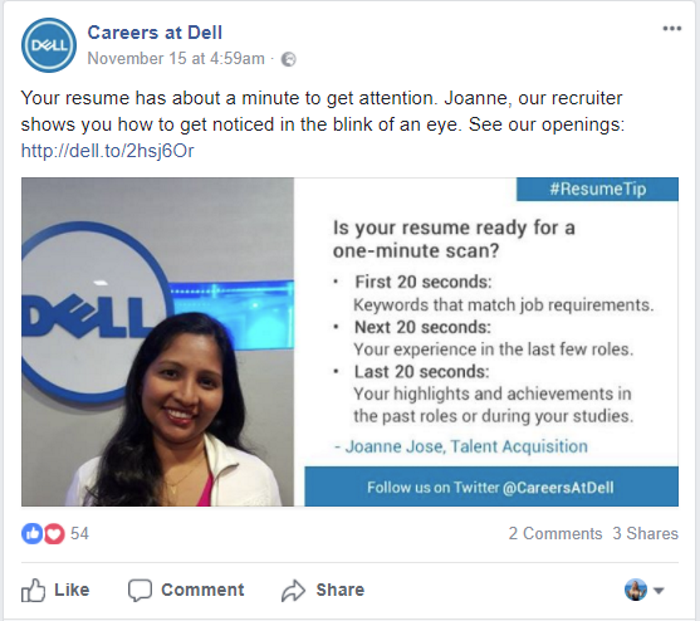Open the Dell logo profile picture

point(49,45)
